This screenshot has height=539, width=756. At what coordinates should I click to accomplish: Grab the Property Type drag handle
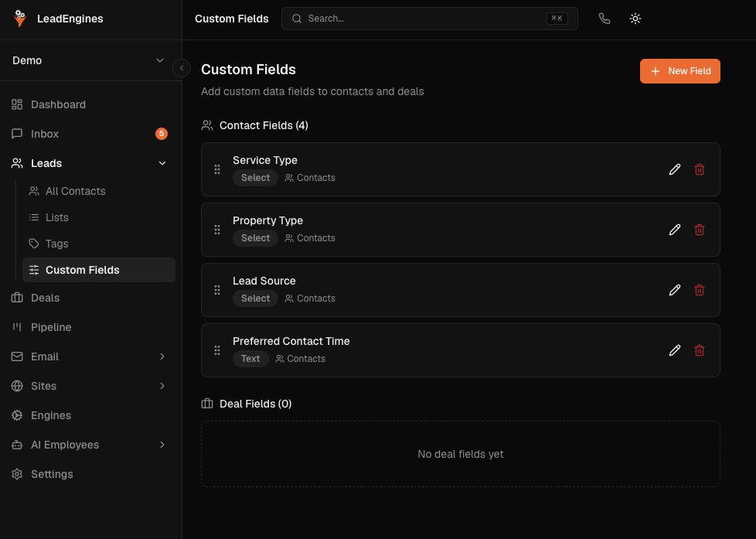[x=217, y=230]
